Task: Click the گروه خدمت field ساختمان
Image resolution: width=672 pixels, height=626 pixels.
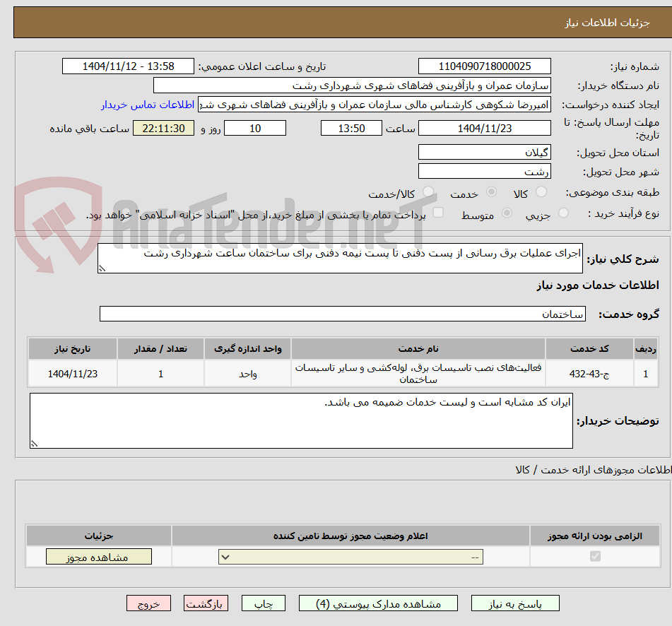Action: (x=343, y=314)
